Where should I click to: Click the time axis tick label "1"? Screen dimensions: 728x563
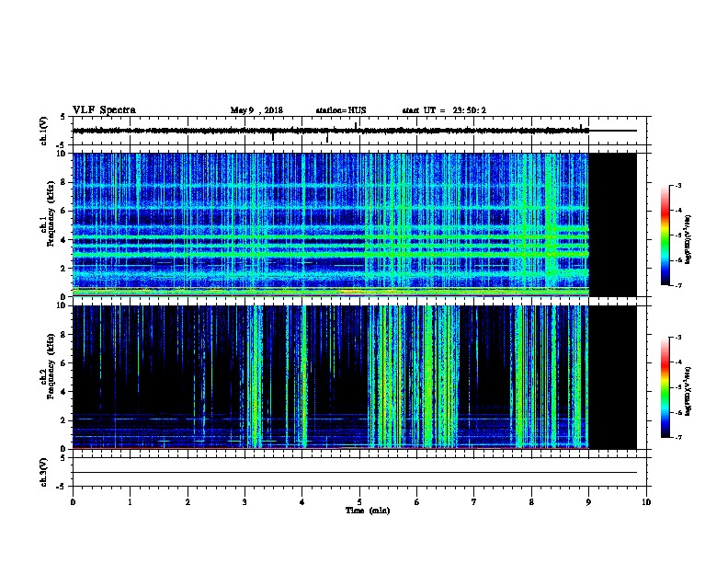click(130, 502)
